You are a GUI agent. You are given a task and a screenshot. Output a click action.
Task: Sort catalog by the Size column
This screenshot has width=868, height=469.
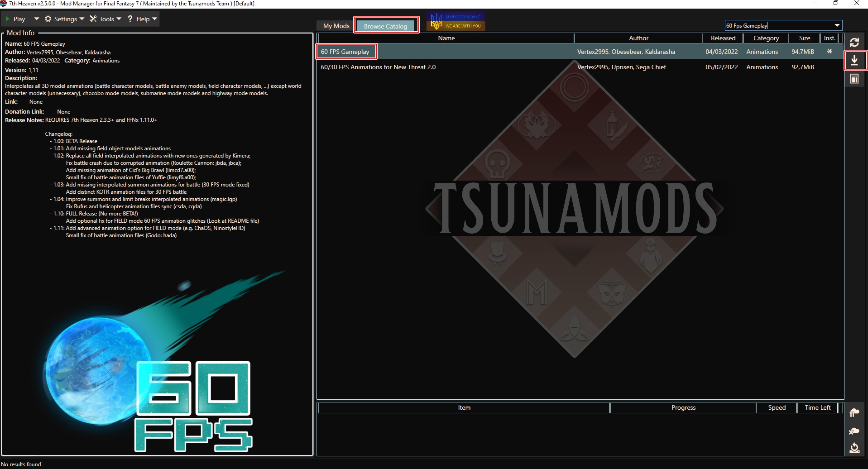(x=805, y=38)
